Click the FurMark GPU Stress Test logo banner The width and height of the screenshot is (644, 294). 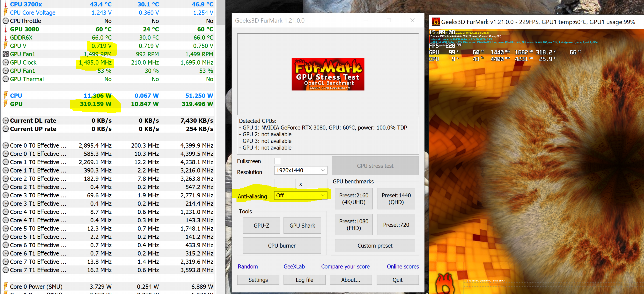[328, 74]
